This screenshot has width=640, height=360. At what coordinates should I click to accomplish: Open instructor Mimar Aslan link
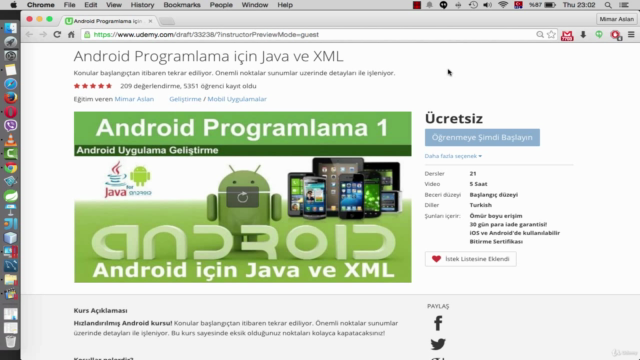coord(134,99)
